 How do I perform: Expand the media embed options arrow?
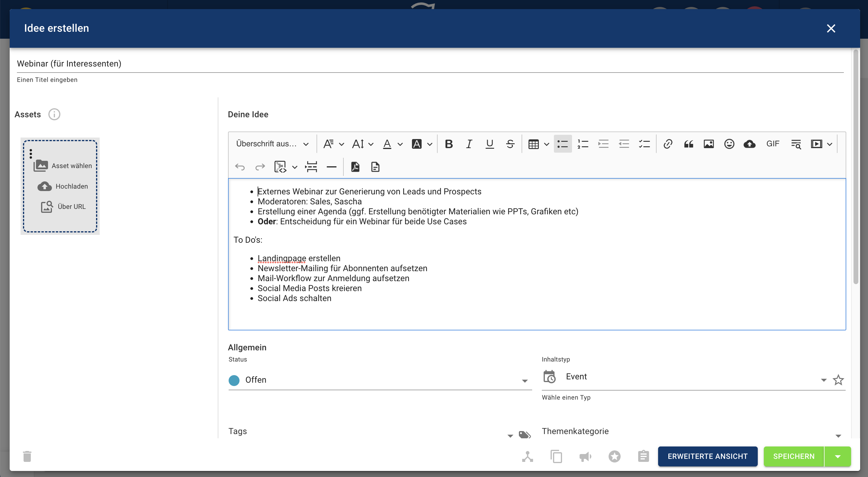(x=830, y=144)
